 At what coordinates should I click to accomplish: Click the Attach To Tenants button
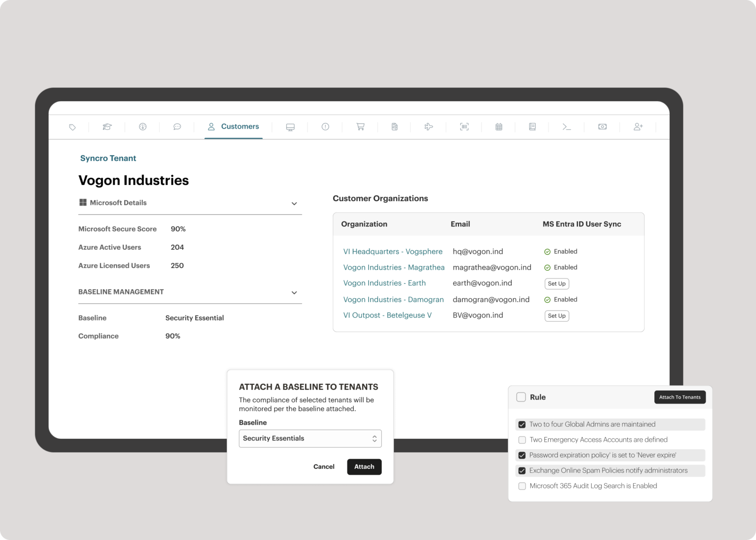click(679, 397)
